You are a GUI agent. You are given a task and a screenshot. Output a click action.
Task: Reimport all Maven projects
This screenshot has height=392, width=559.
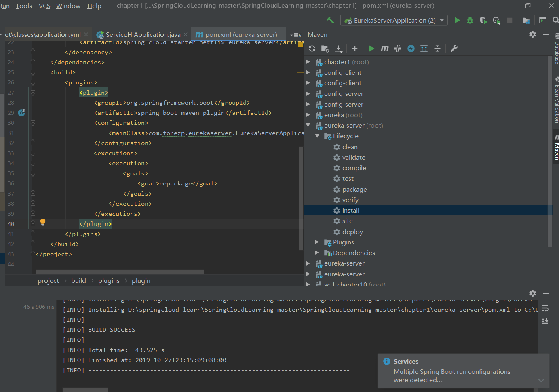click(312, 48)
